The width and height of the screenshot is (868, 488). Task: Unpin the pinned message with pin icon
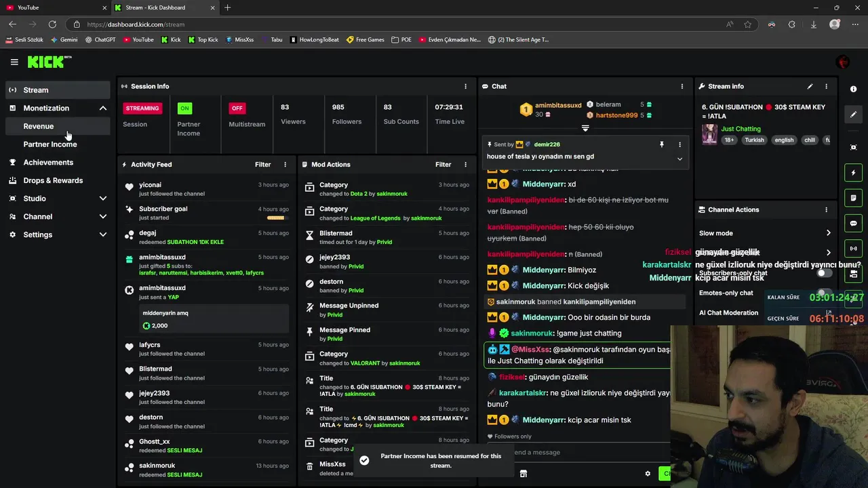pyautogui.click(x=662, y=144)
